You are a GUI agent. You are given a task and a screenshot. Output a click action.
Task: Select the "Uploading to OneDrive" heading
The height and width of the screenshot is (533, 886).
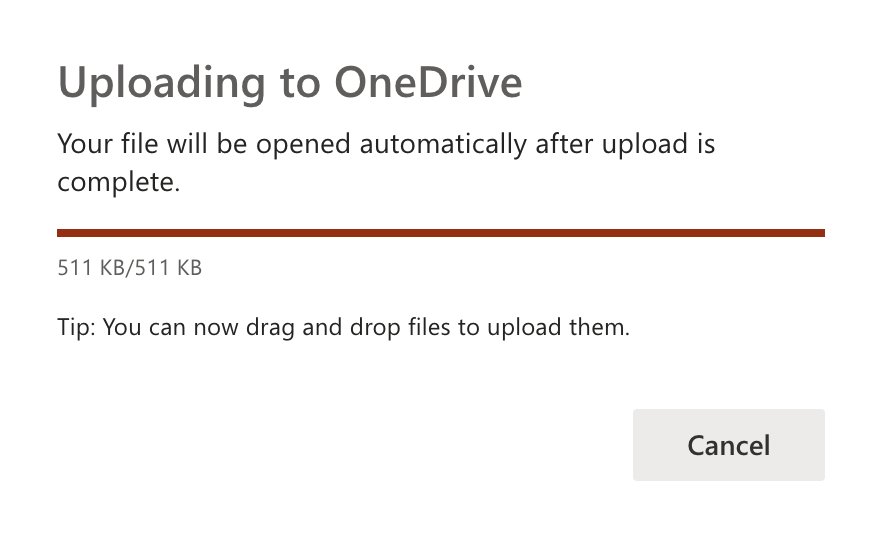290,83
